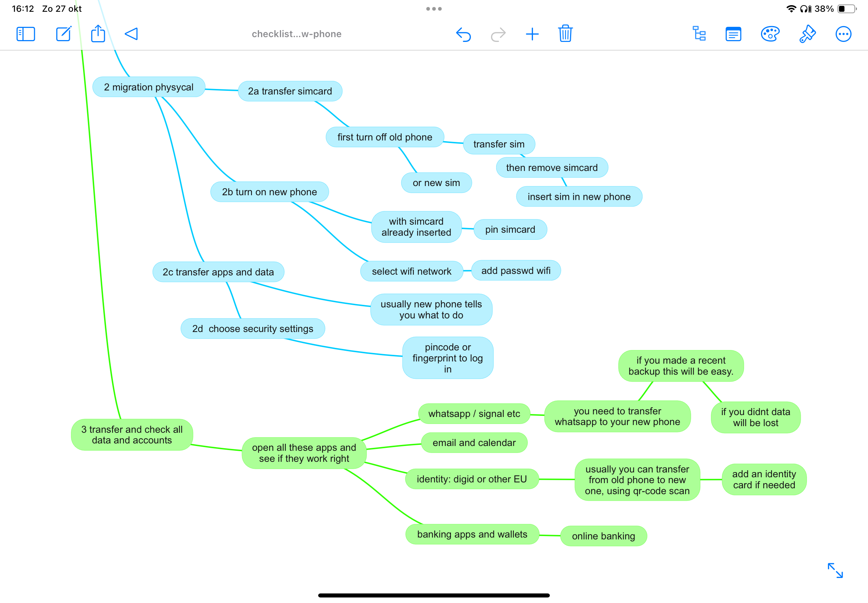Select '2c transfer apps and data' node

coord(218,272)
